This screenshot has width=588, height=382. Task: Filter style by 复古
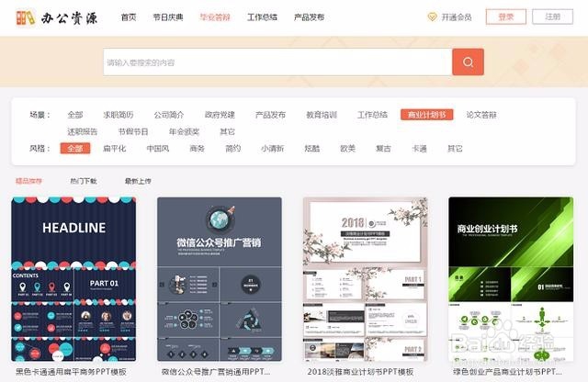383,149
